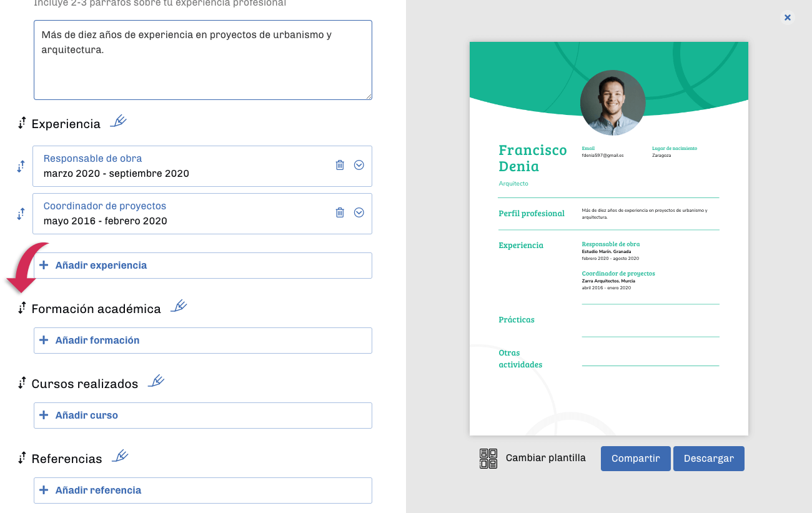812x513 pixels.
Task: Add a new formación entry
Action: pyautogui.click(x=203, y=341)
